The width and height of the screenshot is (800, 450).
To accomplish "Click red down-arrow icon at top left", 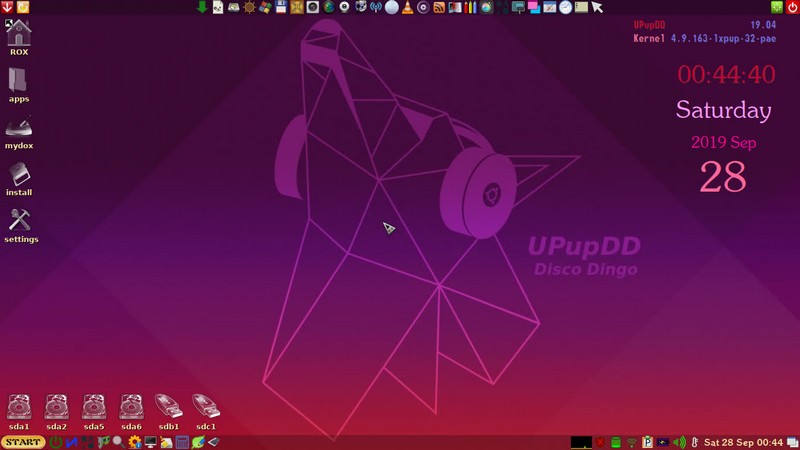I will point(7,7).
